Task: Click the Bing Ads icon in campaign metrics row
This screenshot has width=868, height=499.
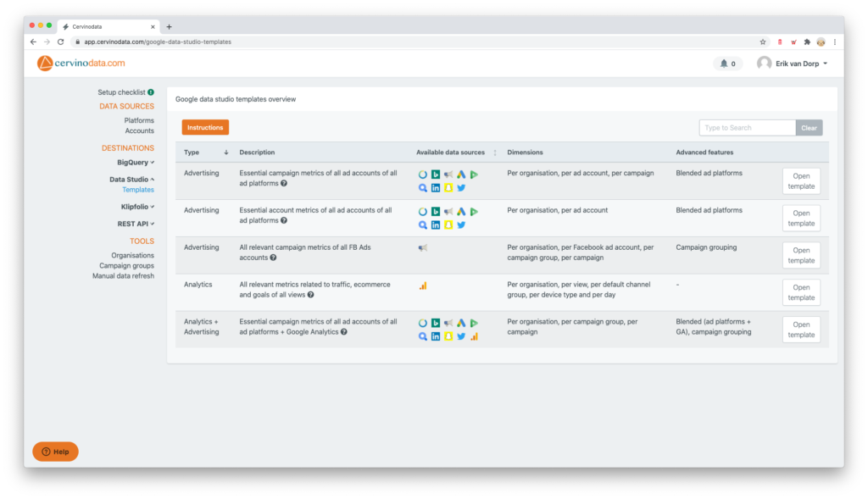Action: point(436,175)
